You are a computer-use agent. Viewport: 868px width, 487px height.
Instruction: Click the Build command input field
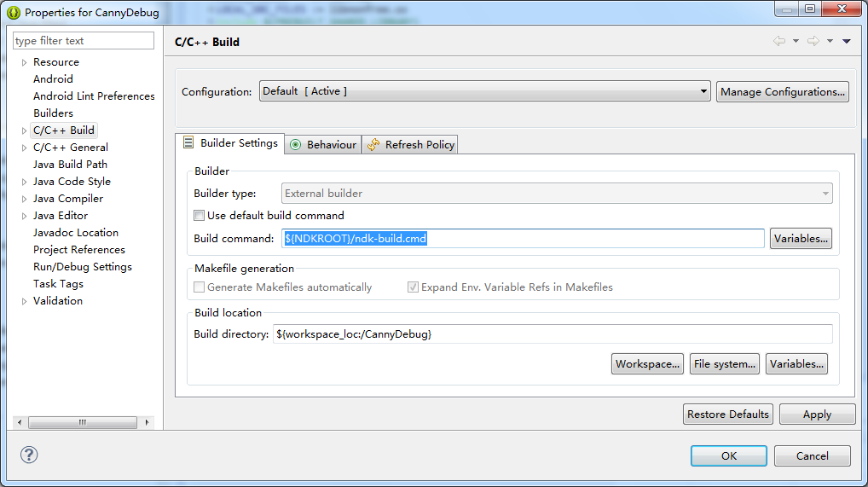point(523,239)
